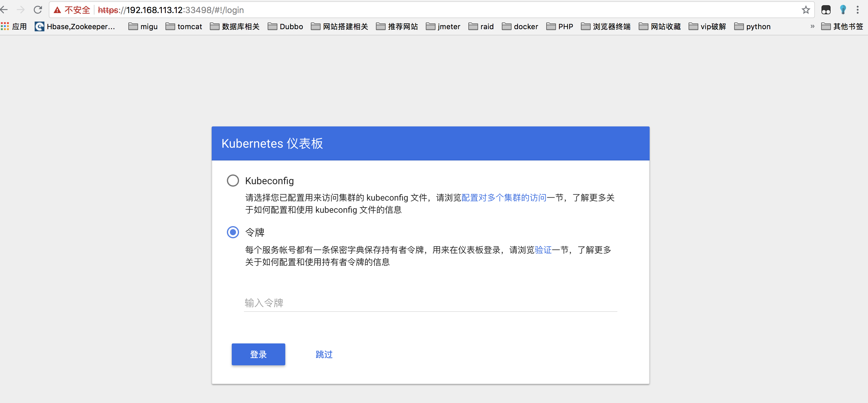Open the 其他书签 bookmarks folder

point(842,26)
